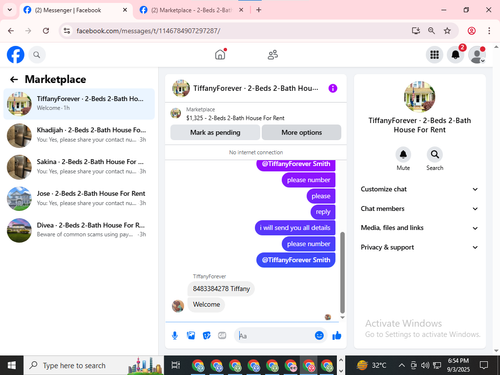Open the Khadijah conversation
500x375 pixels.
tap(79, 135)
